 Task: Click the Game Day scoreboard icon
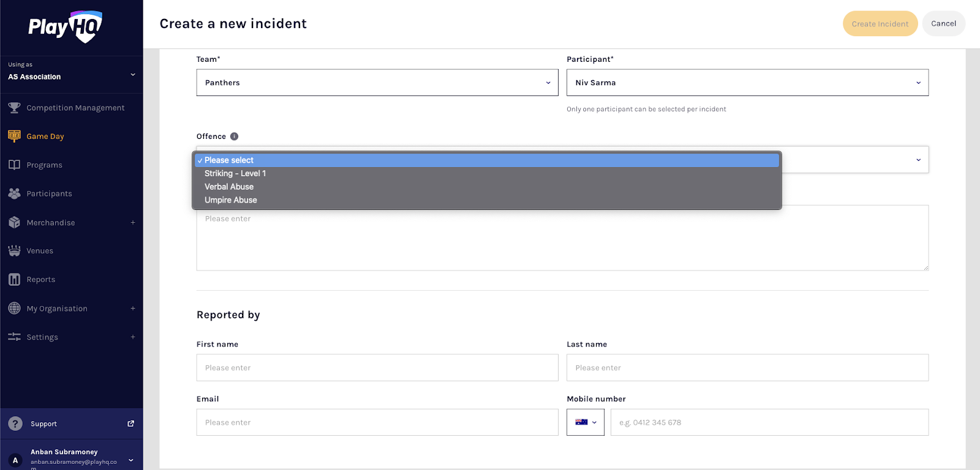pyautogui.click(x=14, y=136)
